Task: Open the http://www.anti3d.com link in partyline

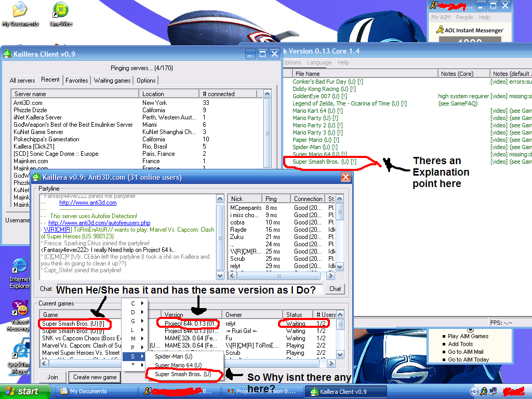Action: tap(88, 203)
